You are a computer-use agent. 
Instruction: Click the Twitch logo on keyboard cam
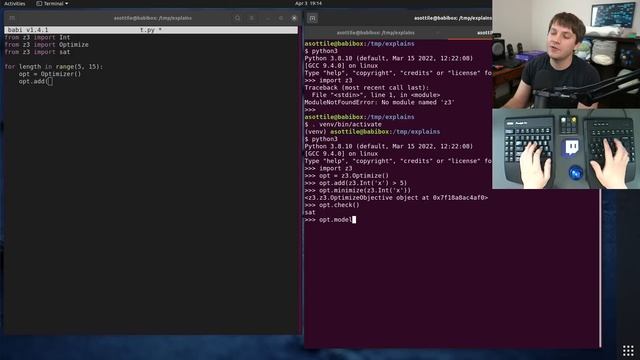pyautogui.click(x=571, y=148)
